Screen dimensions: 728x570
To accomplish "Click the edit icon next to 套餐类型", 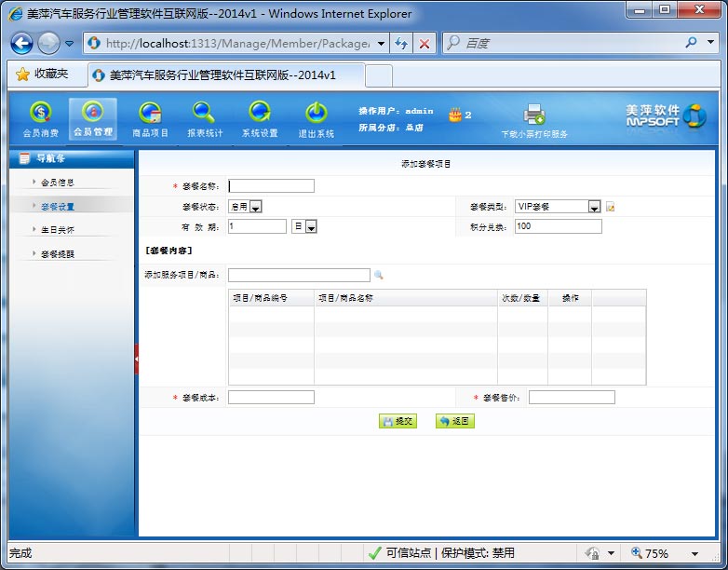I will point(611,207).
